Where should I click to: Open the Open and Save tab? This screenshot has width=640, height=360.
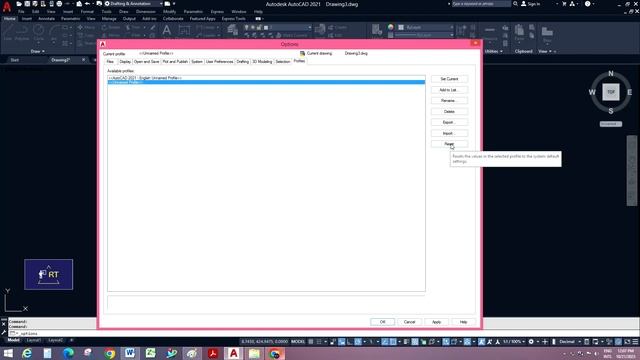coord(147,62)
